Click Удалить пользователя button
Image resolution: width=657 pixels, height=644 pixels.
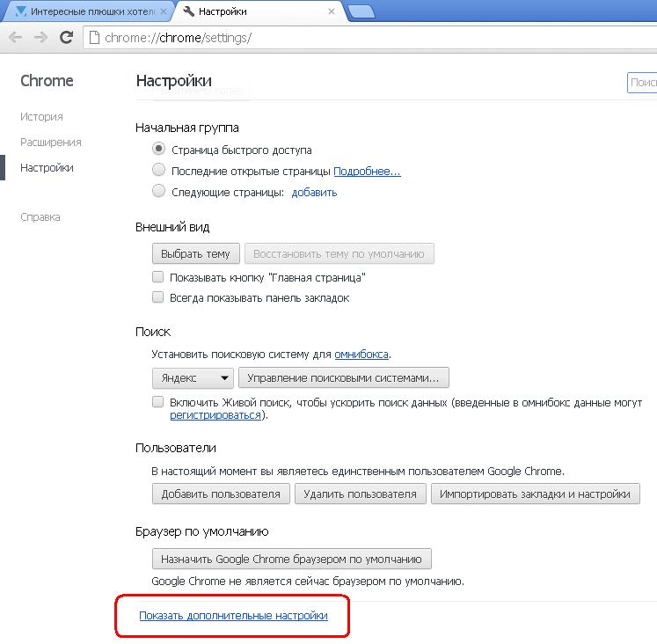[361, 494]
